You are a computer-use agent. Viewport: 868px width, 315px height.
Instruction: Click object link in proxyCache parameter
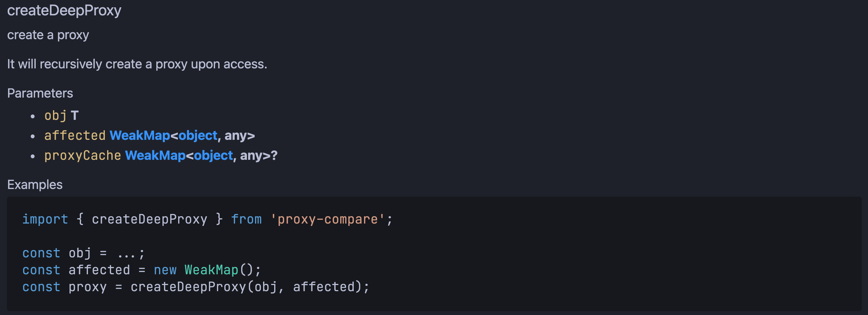[x=213, y=156]
